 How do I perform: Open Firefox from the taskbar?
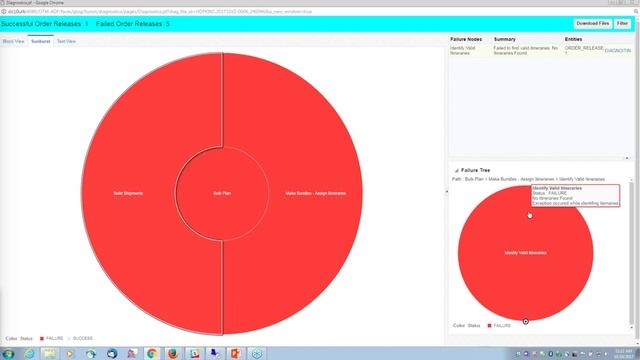pos(173,353)
